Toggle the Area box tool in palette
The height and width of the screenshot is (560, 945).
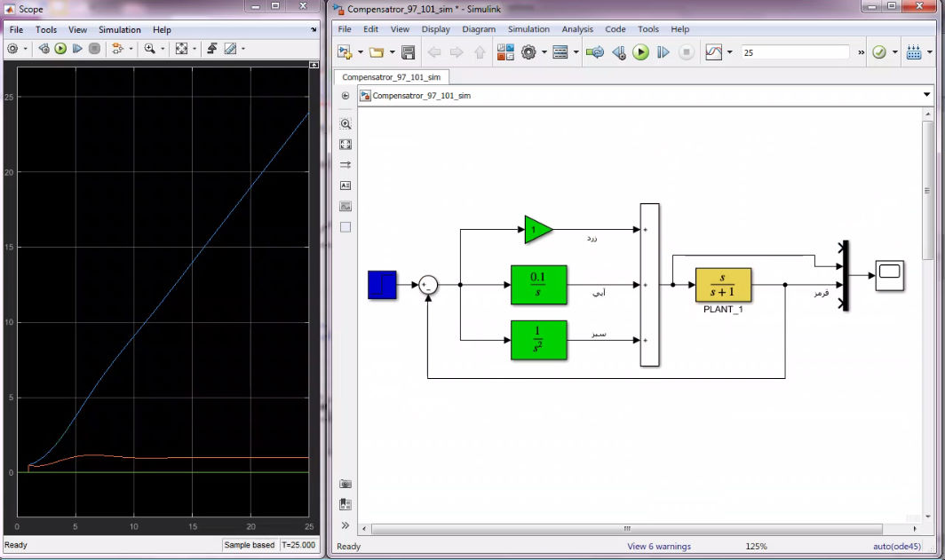pos(345,227)
